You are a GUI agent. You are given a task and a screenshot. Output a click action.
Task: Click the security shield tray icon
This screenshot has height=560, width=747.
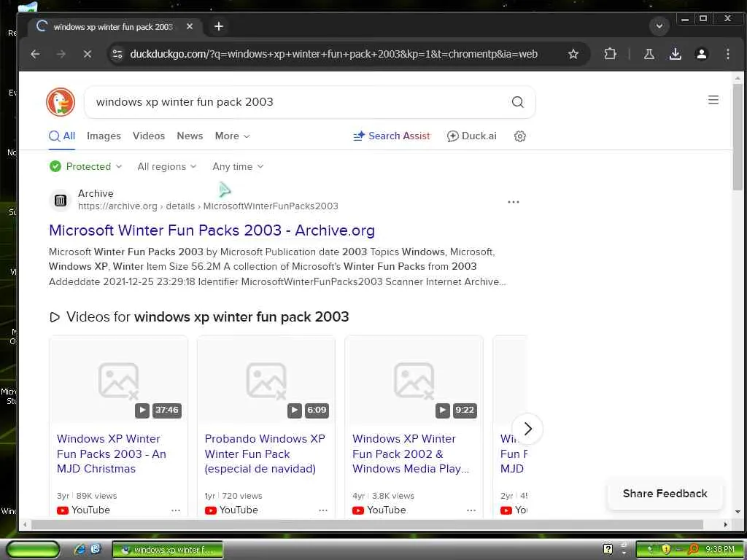tap(665, 550)
